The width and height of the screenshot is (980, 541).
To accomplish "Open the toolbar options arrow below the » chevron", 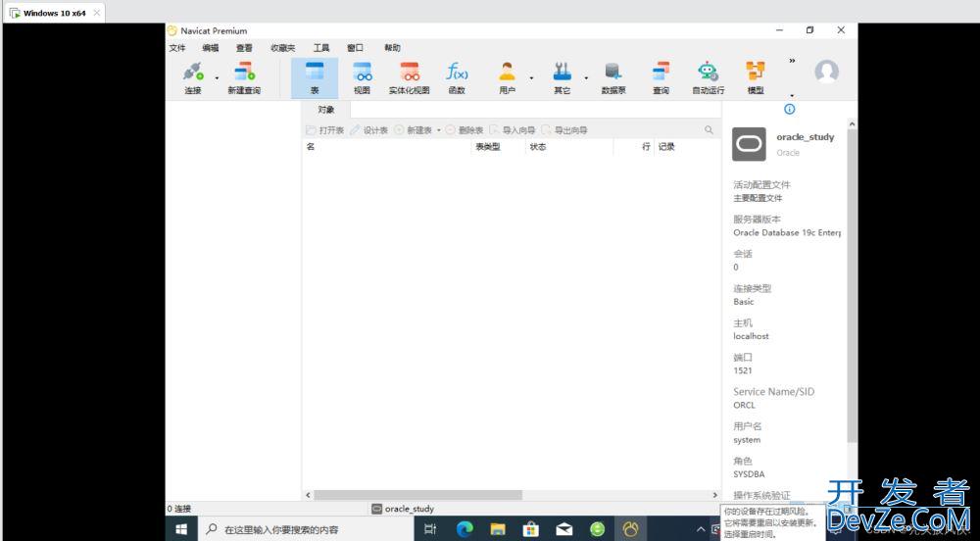I will tap(792, 96).
